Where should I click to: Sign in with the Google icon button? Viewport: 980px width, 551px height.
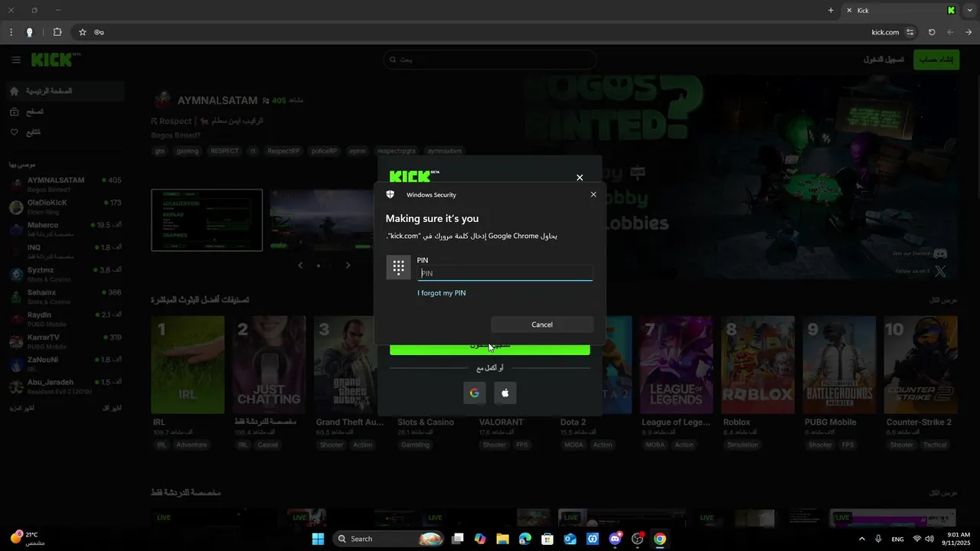[x=475, y=393]
